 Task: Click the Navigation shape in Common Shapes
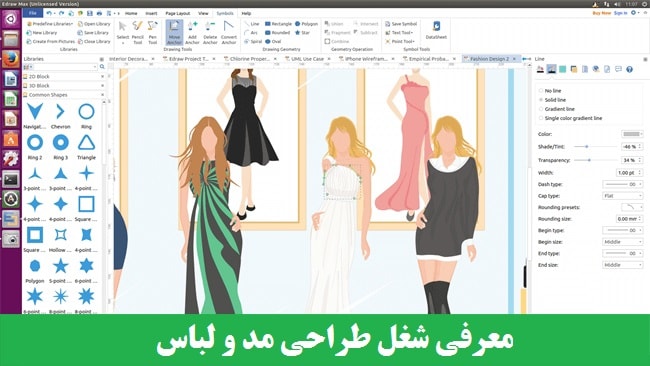coord(35,116)
